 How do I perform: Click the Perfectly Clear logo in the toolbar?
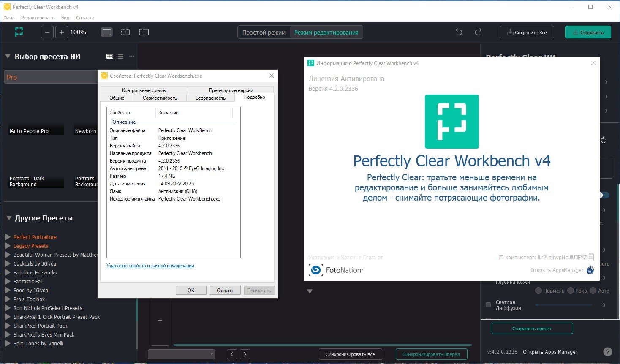[x=19, y=32]
